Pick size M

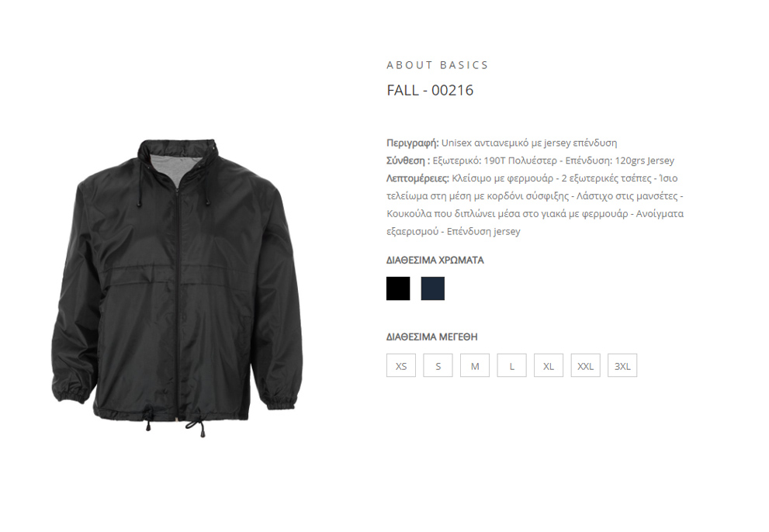pyautogui.click(x=475, y=365)
